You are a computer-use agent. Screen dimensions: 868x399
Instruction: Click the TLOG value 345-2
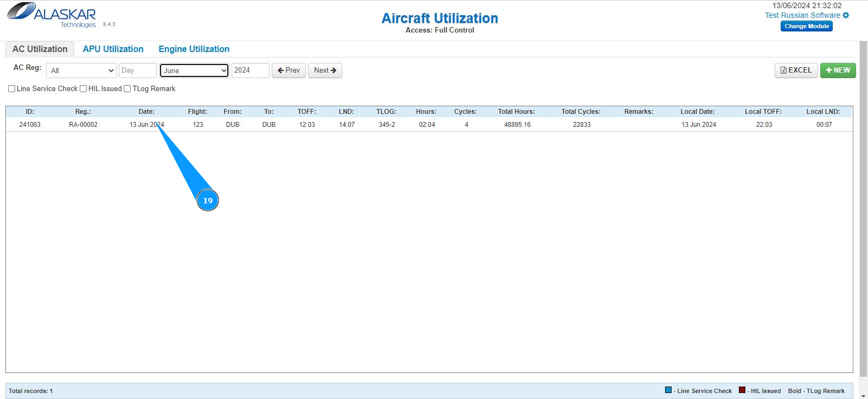(x=387, y=125)
